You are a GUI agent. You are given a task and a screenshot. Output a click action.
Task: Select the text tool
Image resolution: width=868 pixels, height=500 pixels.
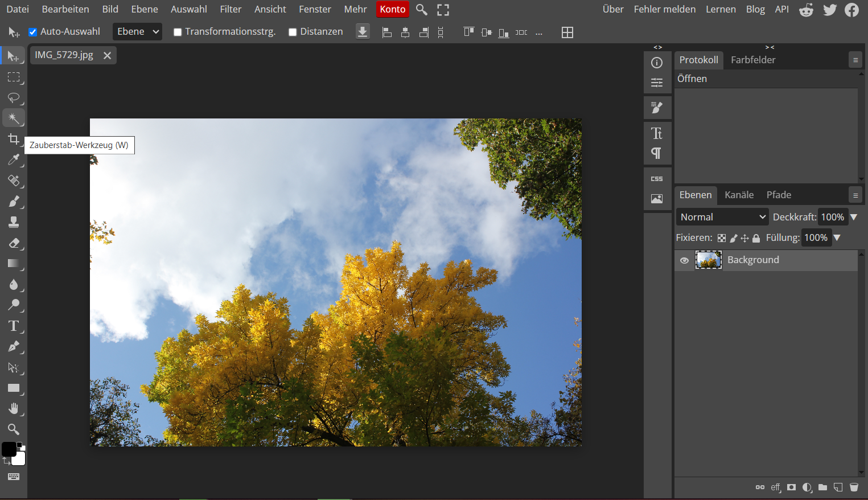click(14, 326)
